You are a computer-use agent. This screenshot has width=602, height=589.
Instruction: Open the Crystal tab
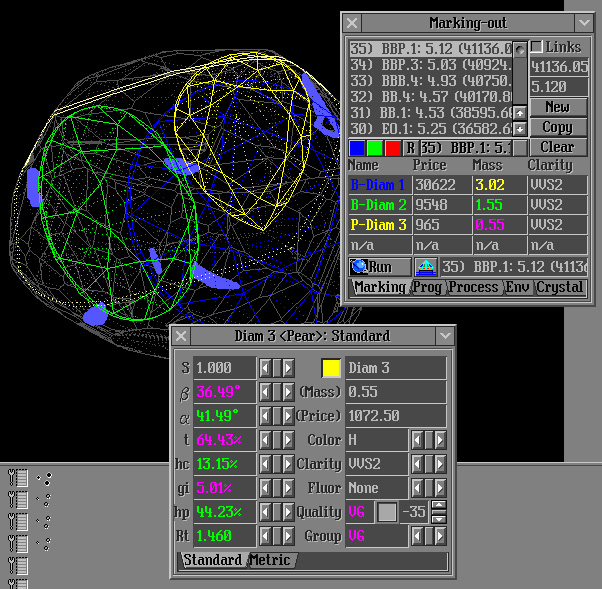[x=560, y=287]
